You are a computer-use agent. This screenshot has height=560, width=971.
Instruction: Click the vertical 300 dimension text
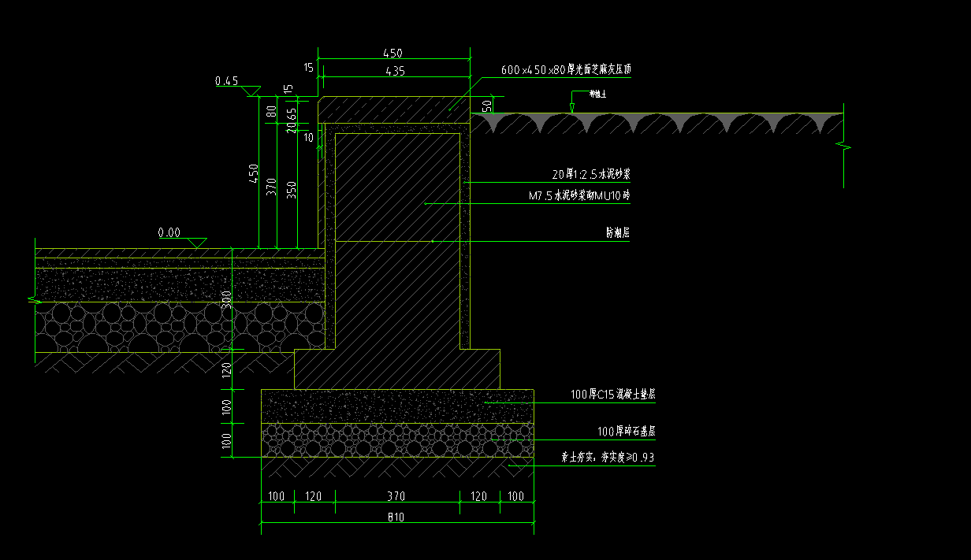pos(227,299)
